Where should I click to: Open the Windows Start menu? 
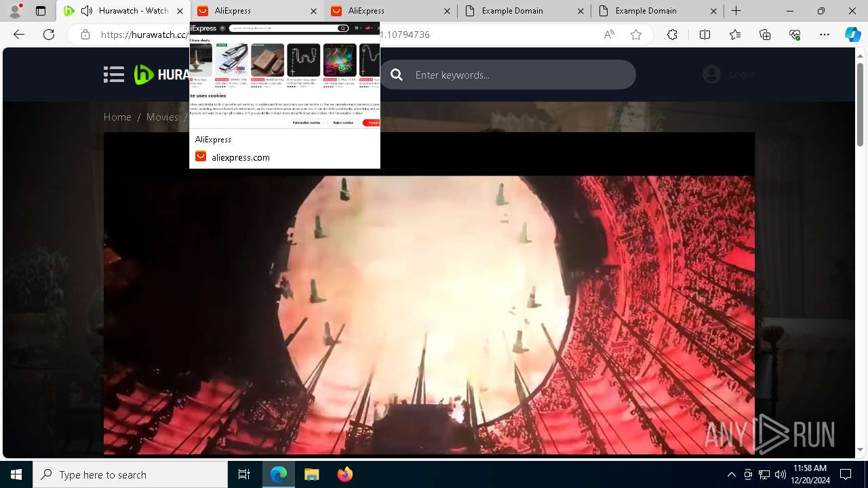[16, 474]
